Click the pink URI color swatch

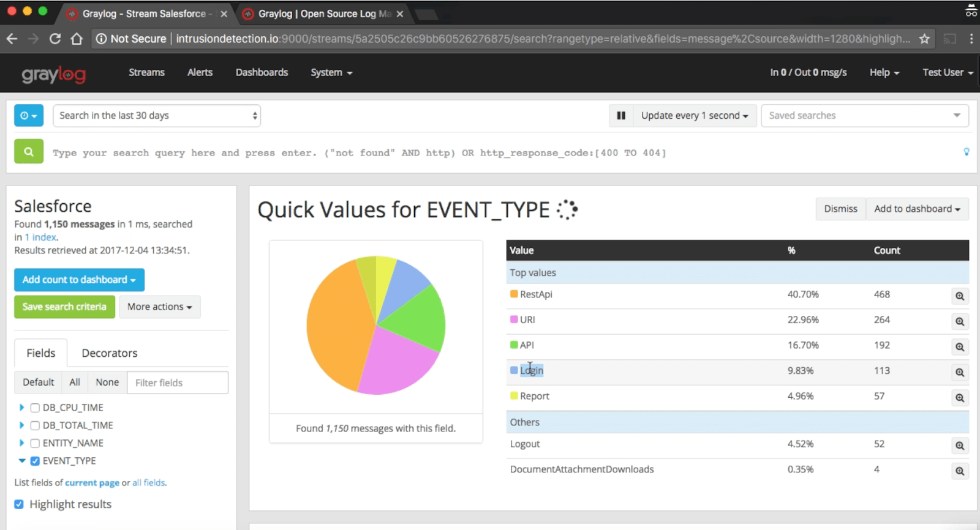point(514,319)
